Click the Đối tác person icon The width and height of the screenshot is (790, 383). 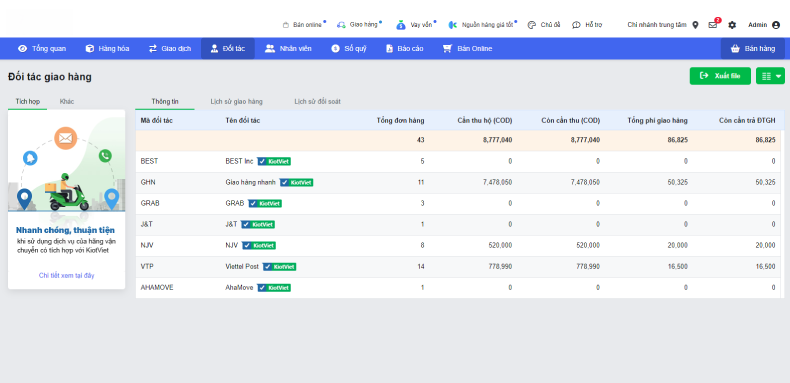coord(214,49)
